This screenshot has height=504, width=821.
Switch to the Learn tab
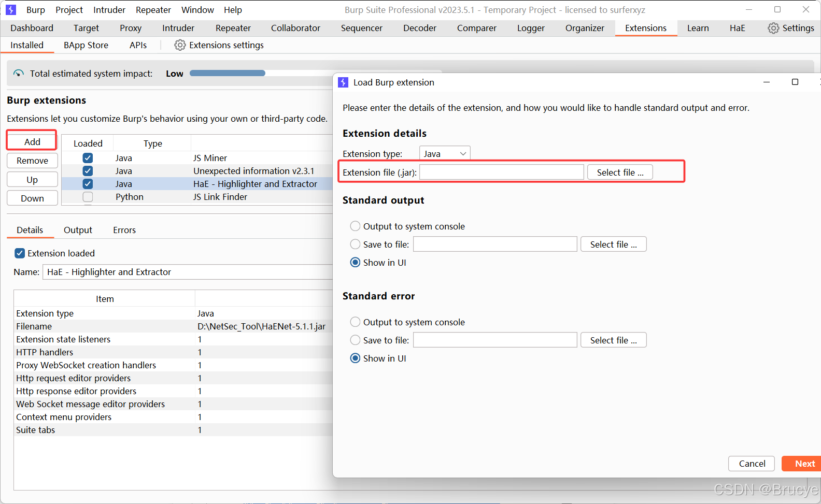point(698,28)
